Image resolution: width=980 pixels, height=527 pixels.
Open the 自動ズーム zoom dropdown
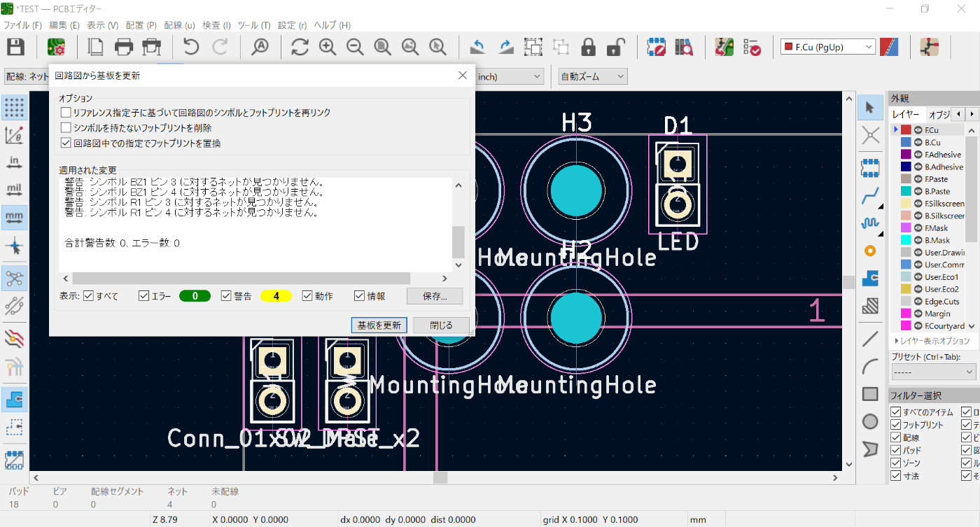592,76
